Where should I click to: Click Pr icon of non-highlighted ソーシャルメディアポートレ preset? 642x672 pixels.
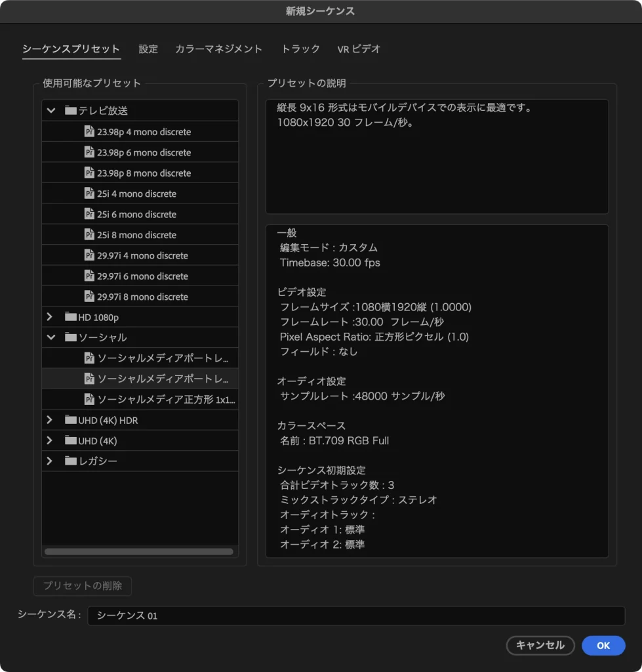(89, 358)
